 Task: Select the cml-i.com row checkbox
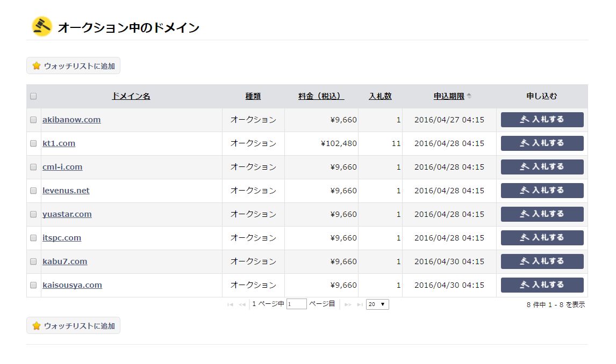(x=33, y=167)
